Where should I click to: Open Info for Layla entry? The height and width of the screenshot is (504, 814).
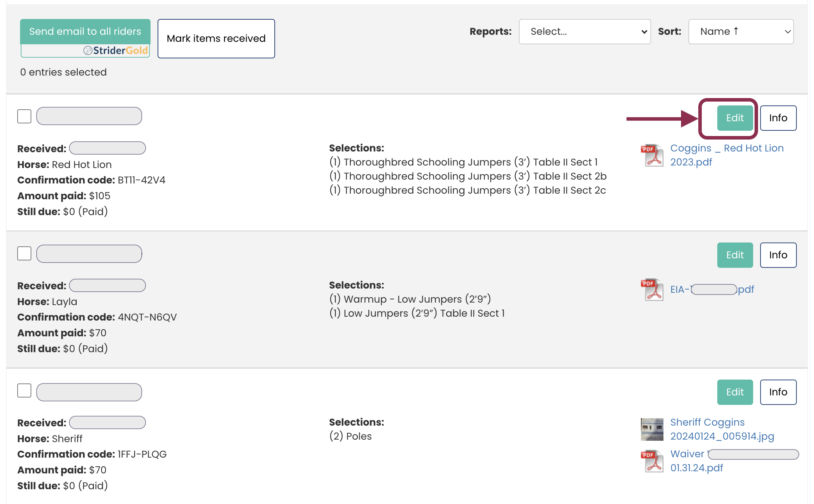tap(778, 255)
